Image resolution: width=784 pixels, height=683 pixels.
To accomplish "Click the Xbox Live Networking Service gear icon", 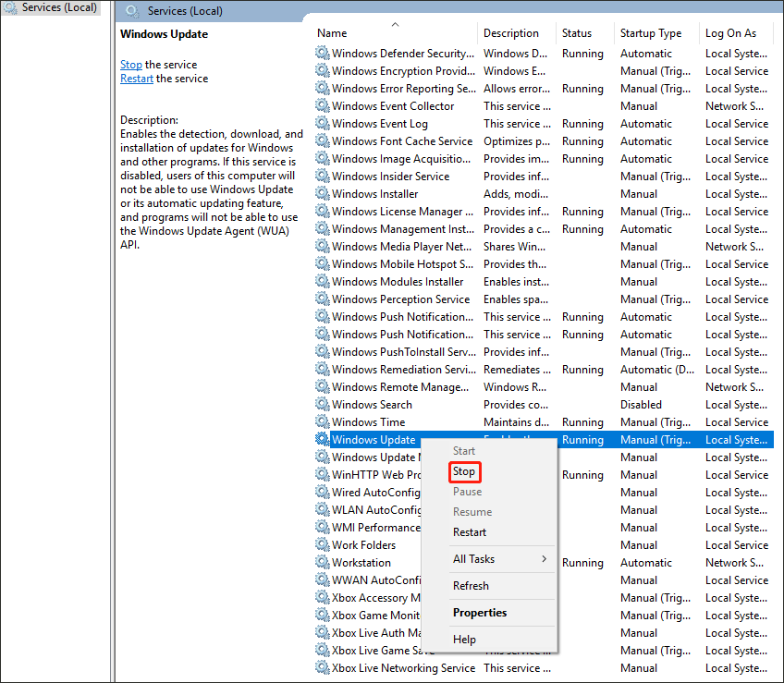I will [323, 667].
